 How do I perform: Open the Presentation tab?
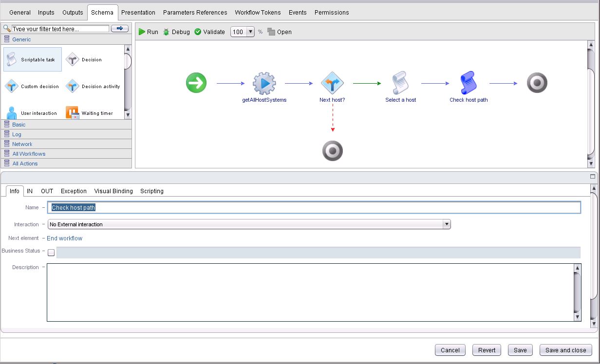138,13
